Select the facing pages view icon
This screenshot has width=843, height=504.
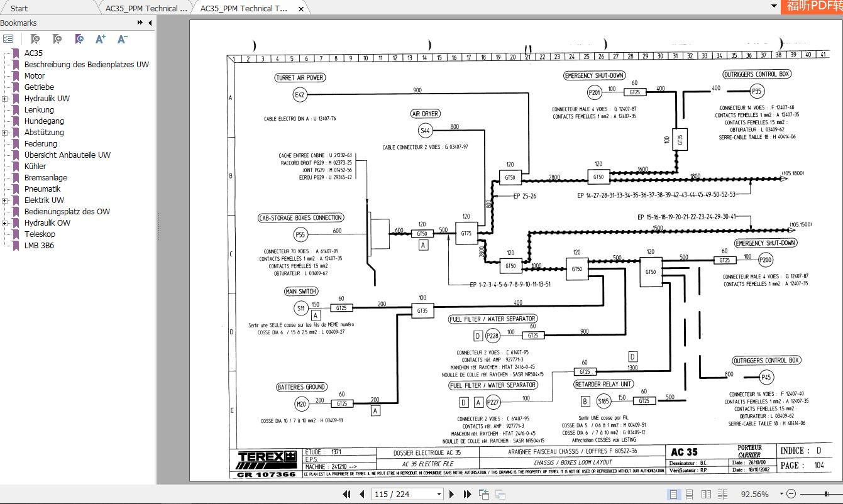pos(707,494)
